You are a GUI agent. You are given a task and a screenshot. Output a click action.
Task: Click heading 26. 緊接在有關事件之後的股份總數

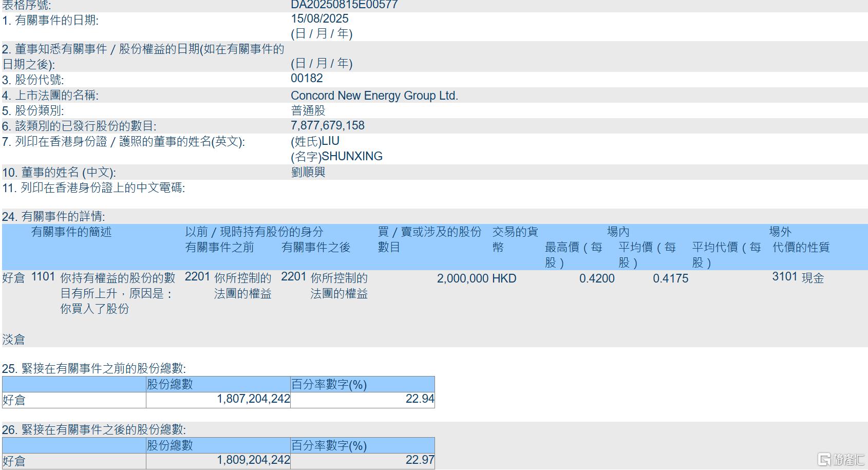[94, 430]
